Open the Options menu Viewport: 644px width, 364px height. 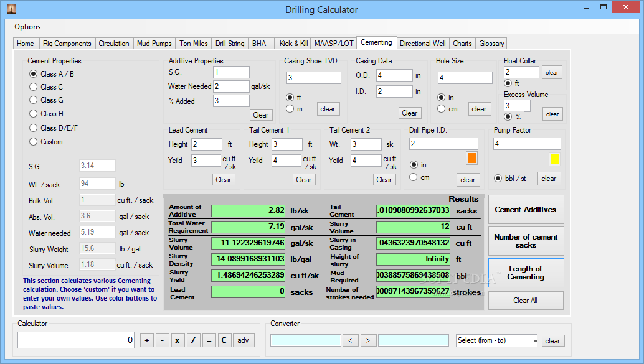(x=27, y=27)
